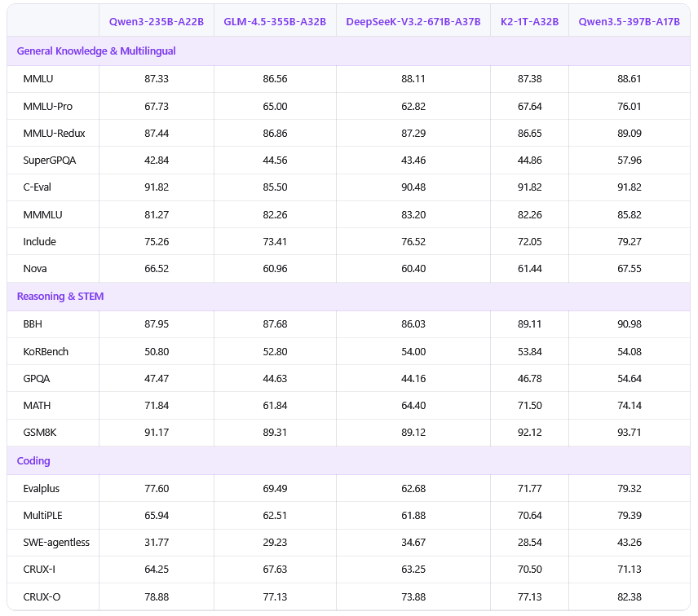Click Evalplus value 62.68 under DeepSeeK

tap(413, 488)
